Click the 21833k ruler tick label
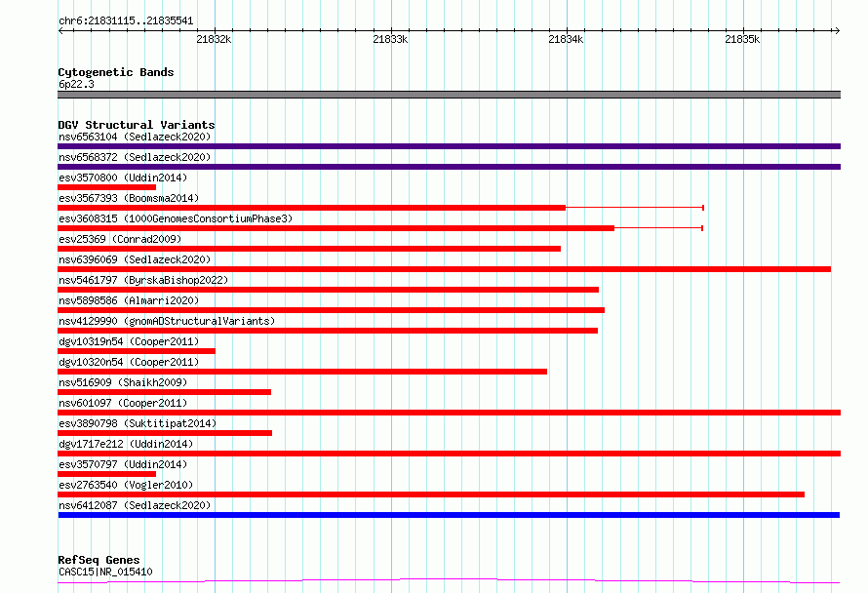The image size is (868, 593). click(390, 39)
